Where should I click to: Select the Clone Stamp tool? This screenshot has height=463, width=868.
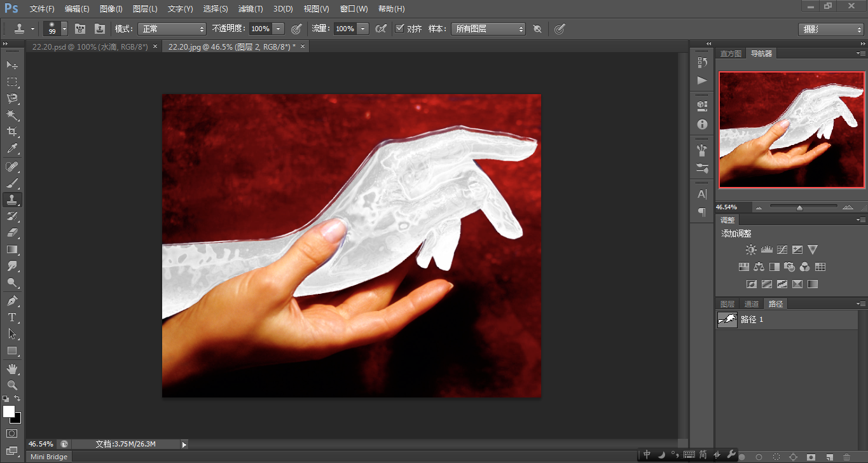(x=12, y=200)
